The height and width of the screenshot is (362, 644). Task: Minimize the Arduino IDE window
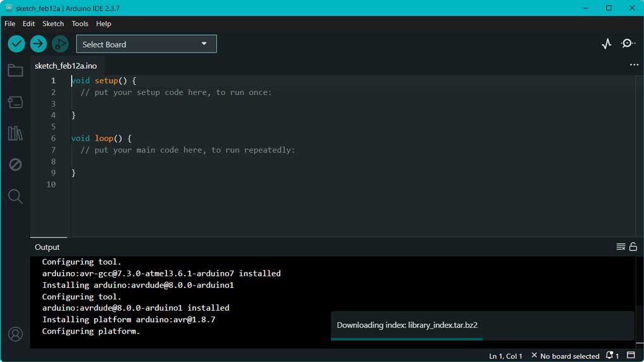pyautogui.click(x=586, y=8)
